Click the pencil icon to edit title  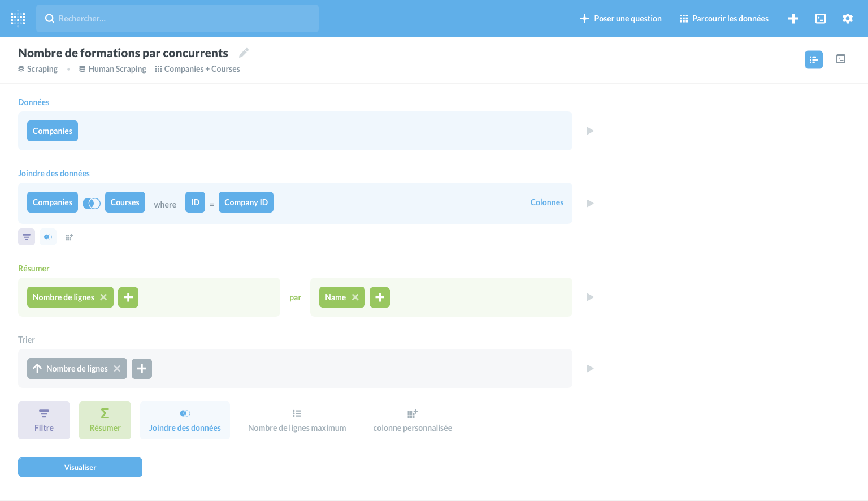(244, 53)
